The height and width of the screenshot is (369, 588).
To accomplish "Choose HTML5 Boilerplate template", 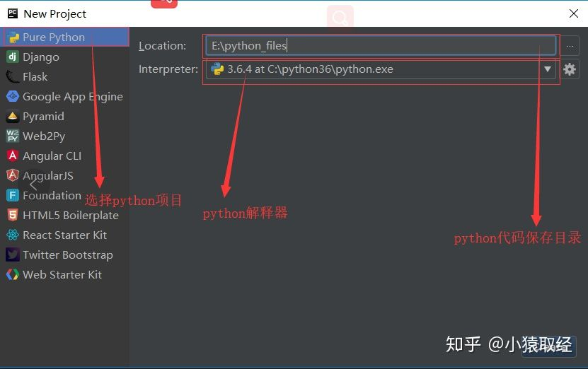I will click(x=64, y=215).
